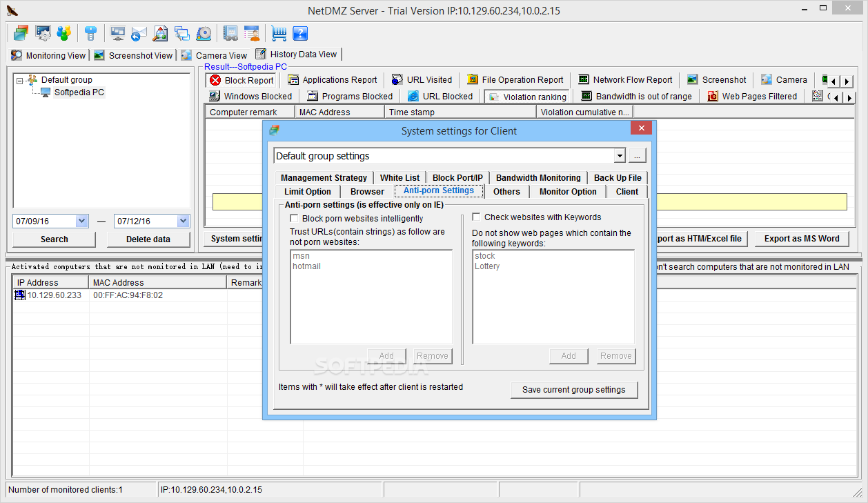Open the Network Flow Report tab
Image resolution: width=868 pixels, height=503 pixels.
[x=626, y=80]
